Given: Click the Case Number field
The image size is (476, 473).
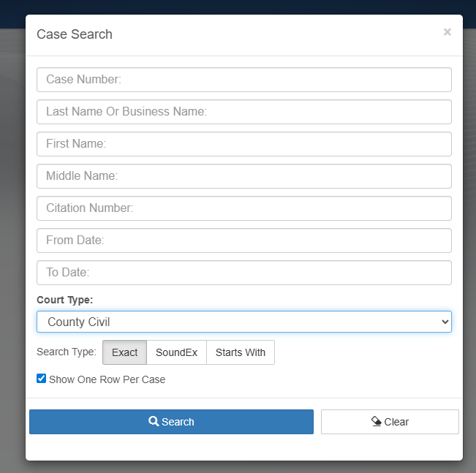Looking at the screenshot, I should point(243,80).
